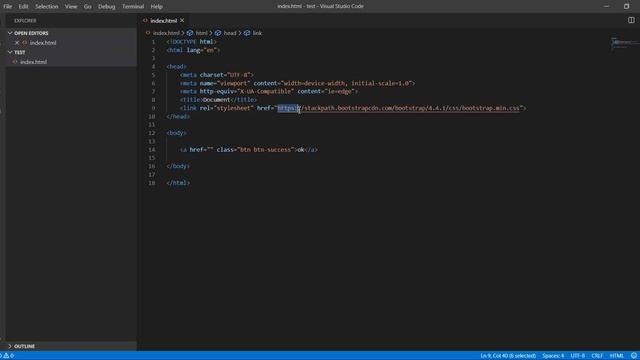Click html breadcrumb item
The height and width of the screenshot is (360, 640).
click(201, 33)
